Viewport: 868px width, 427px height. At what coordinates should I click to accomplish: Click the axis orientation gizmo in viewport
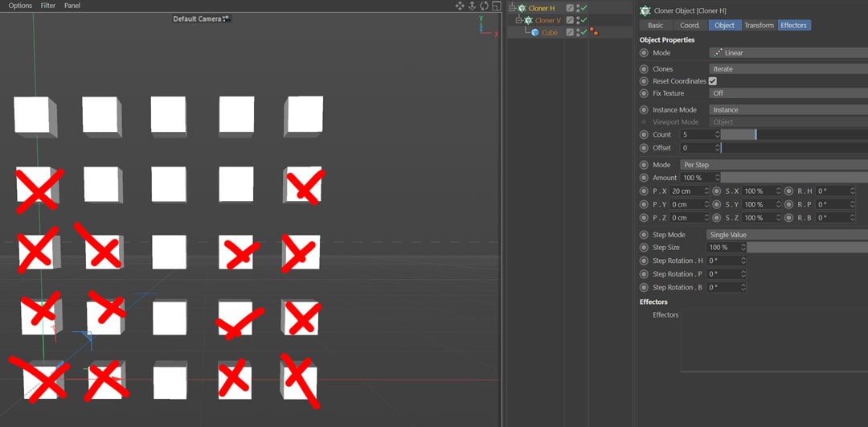pos(488,27)
